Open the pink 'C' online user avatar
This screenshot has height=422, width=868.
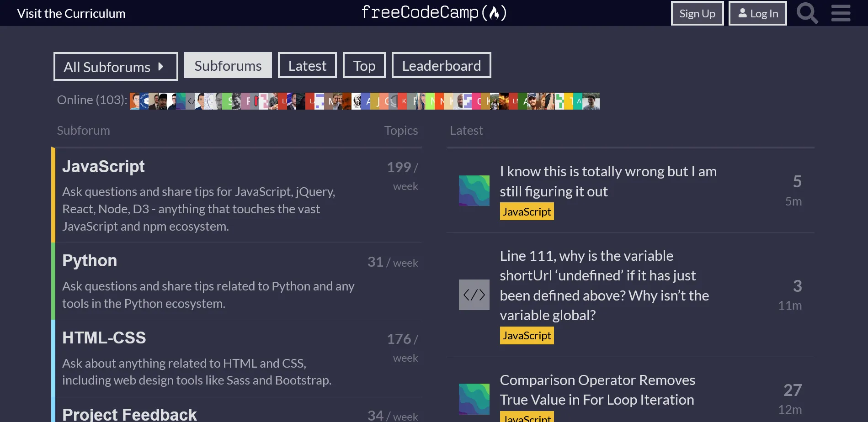pos(477,101)
